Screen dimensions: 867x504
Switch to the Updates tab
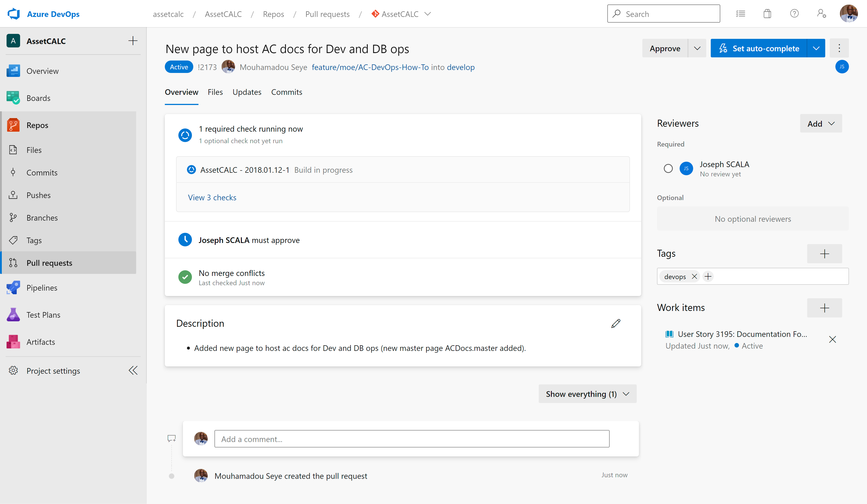[x=247, y=92]
